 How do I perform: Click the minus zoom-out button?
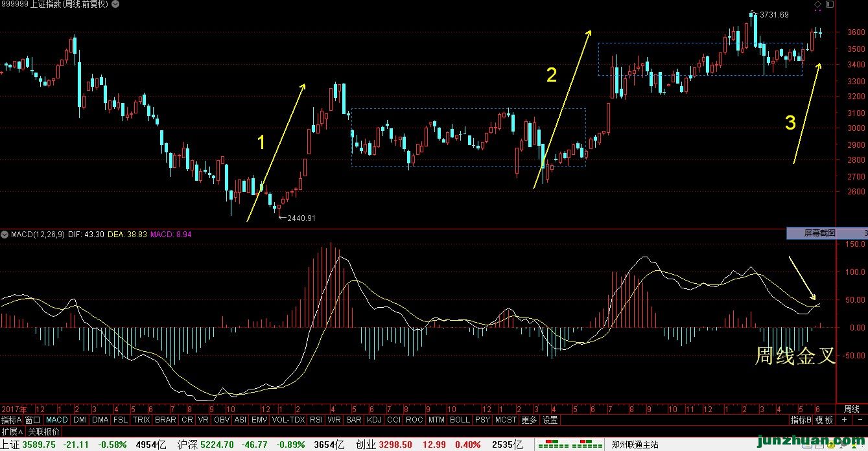click(859, 420)
